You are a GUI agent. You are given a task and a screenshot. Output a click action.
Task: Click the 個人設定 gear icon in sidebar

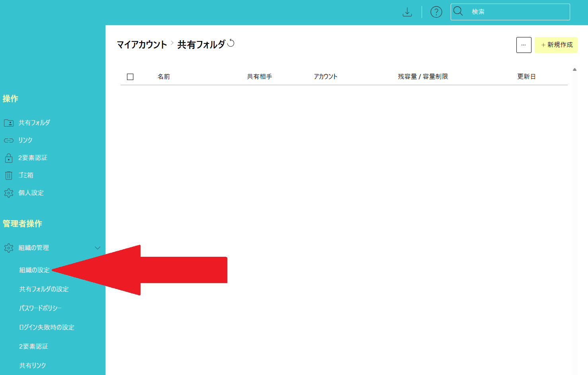8,193
